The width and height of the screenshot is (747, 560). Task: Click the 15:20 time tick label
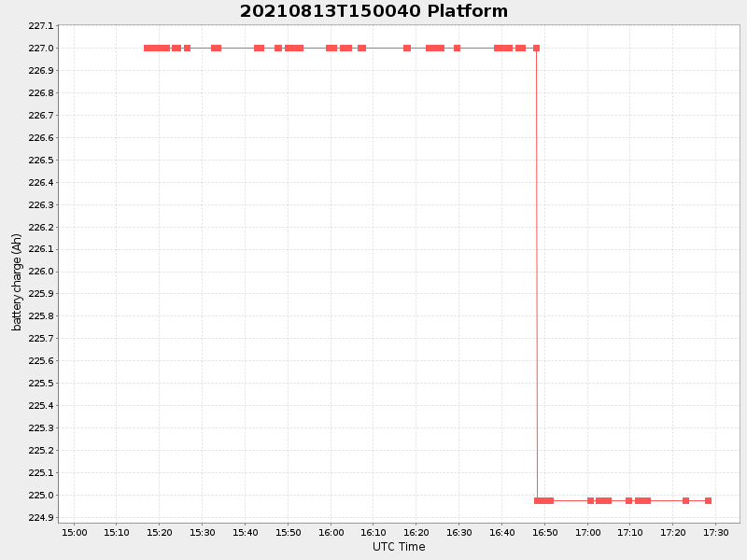pos(160,532)
